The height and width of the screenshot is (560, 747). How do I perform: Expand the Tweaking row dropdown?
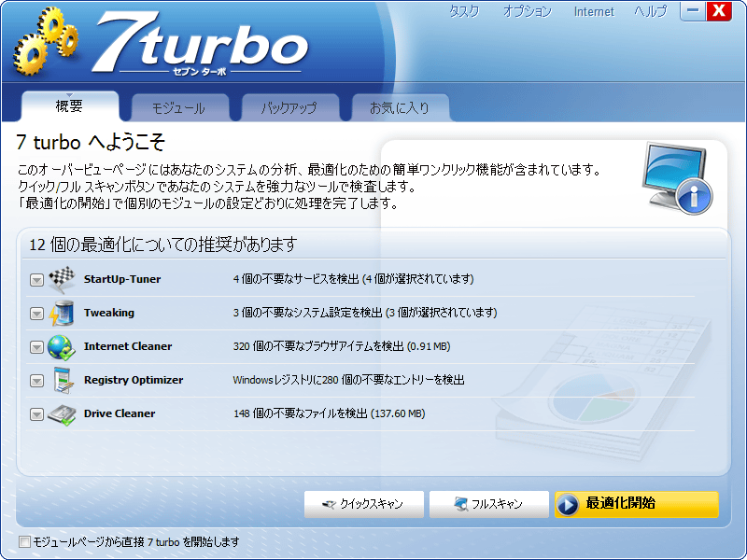[36, 314]
